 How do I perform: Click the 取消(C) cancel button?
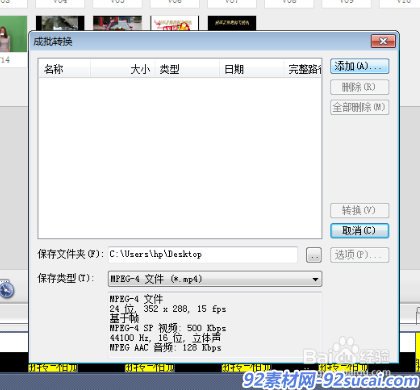pyautogui.click(x=359, y=231)
